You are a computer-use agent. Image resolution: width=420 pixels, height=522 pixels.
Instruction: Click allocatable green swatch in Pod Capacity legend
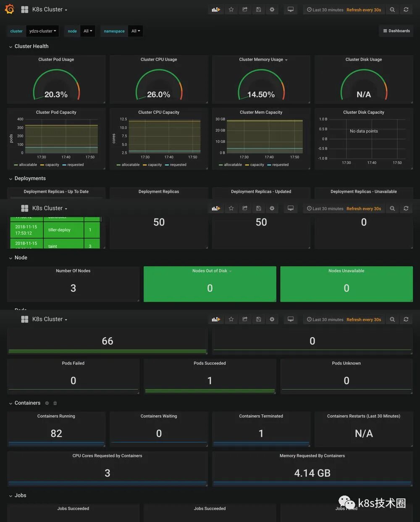pyautogui.click(x=16, y=165)
